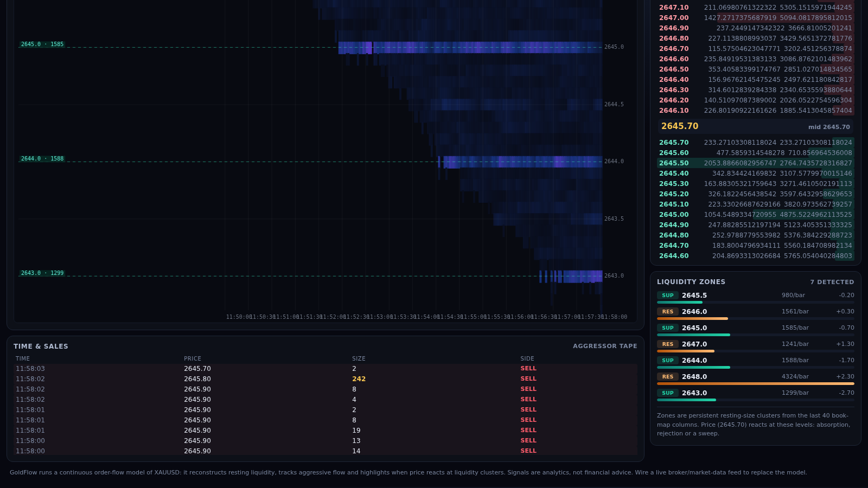Choose the 2644.90 bid price in the order book
Viewport: 868px width, 488px height.
pos(674,225)
